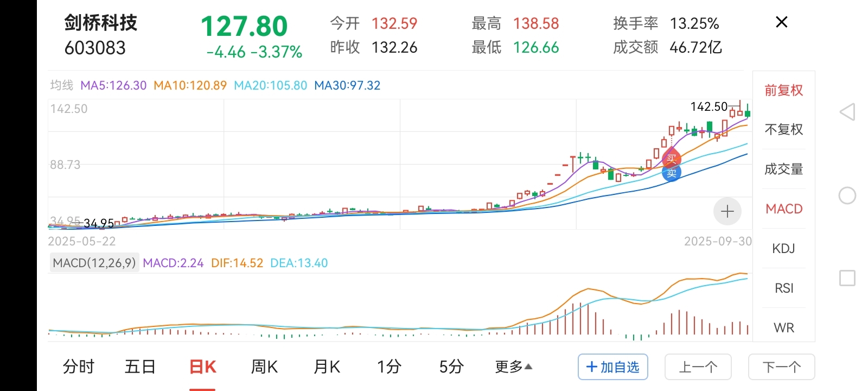Screen dimensions: 868x391
Task: Tap MACD:2.24 value label
Action: (173, 263)
